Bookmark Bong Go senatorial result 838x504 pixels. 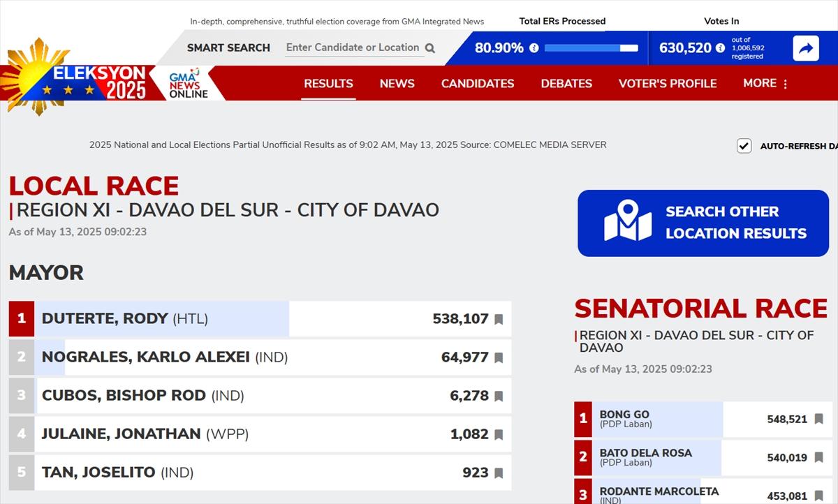point(818,420)
